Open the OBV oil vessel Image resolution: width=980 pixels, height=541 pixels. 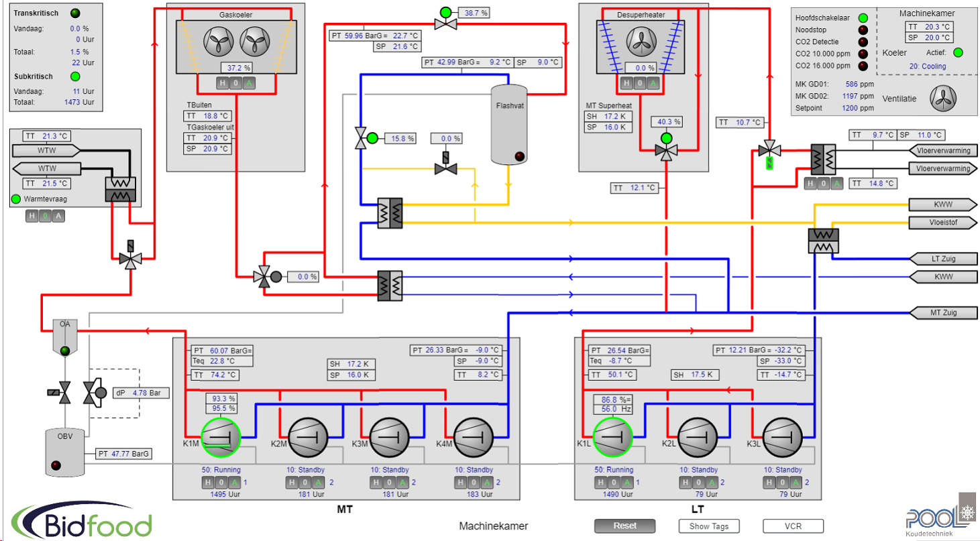[x=65, y=453]
